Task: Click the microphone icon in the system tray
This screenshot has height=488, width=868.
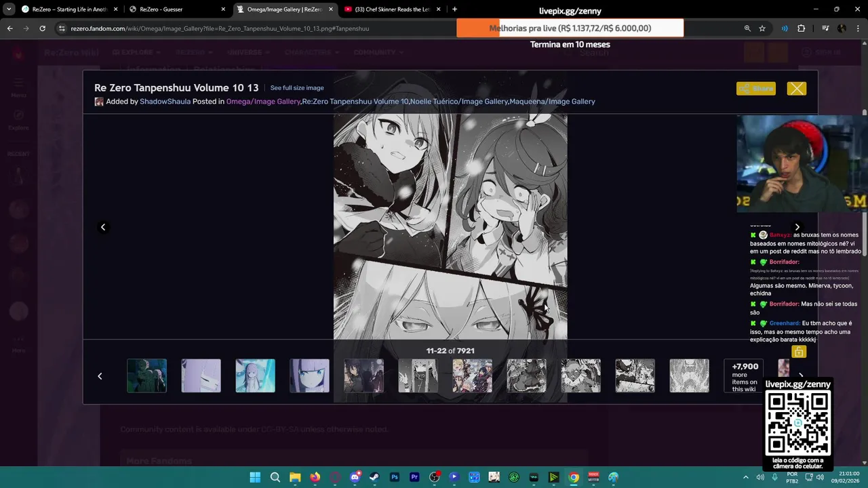Action: tap(774, 477)
